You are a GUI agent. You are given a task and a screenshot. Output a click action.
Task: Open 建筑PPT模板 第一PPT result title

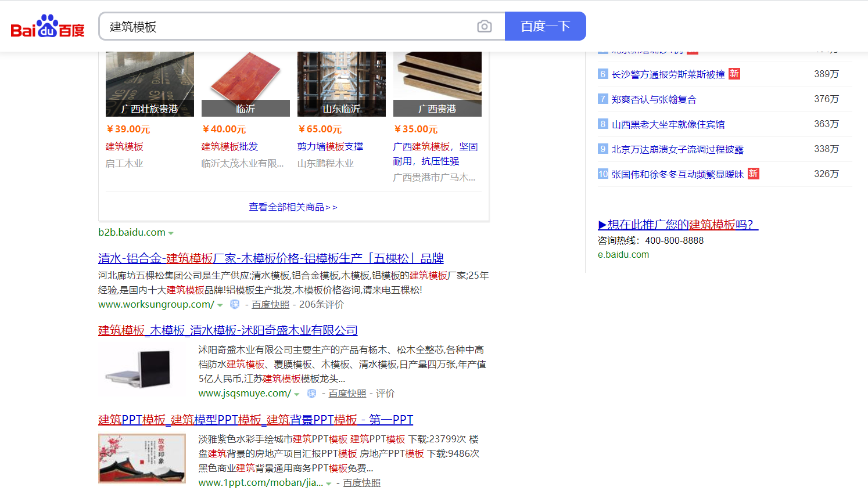[256, 420]
